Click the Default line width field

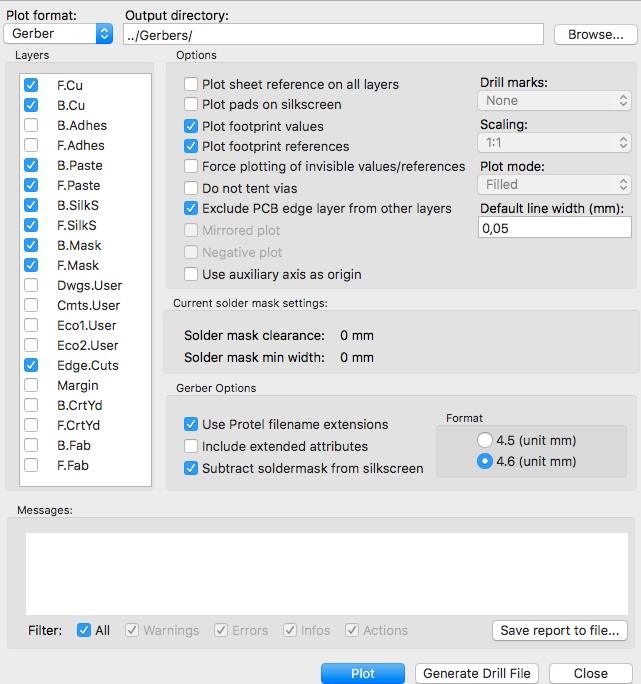tap(555, 228)
